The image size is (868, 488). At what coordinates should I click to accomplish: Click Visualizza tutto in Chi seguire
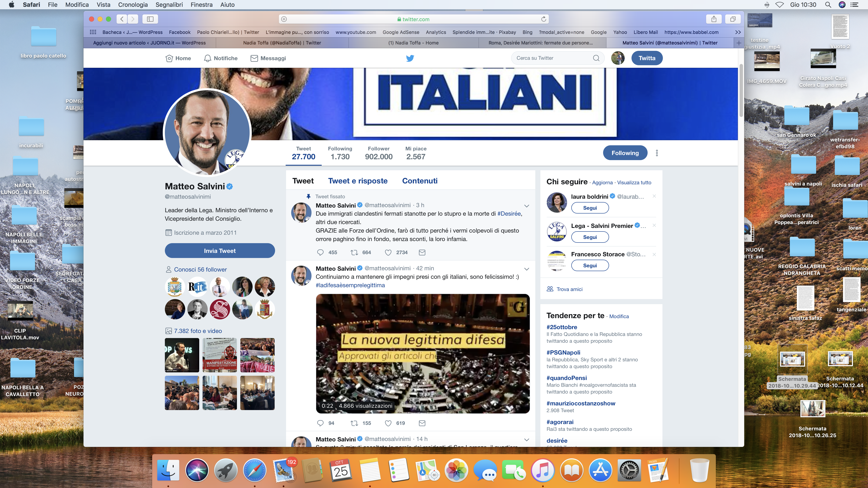click(634, 183)
